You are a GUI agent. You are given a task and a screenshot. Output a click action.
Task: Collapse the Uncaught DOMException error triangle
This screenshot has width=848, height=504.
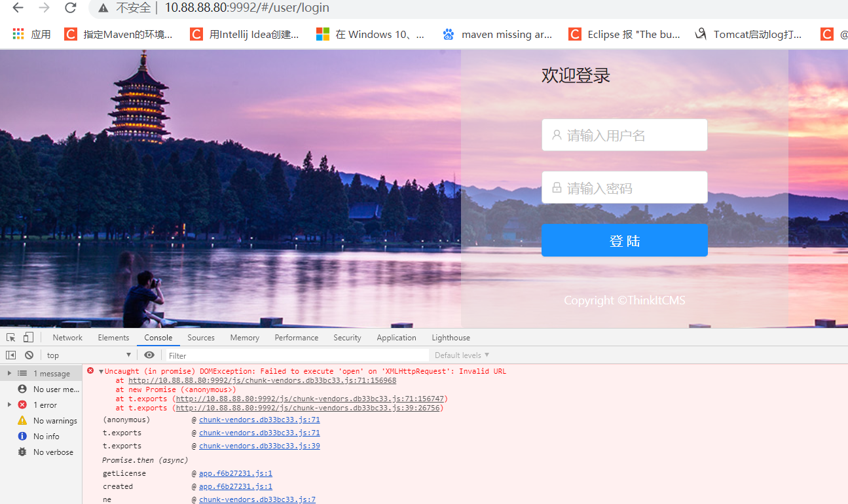(x=101, y=371)
